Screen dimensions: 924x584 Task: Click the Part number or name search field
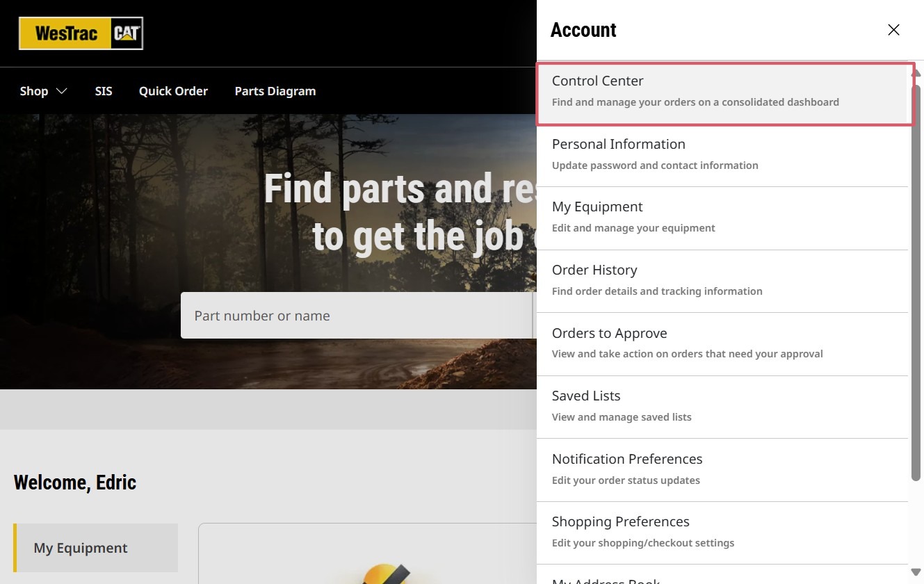tap(356, 316)
